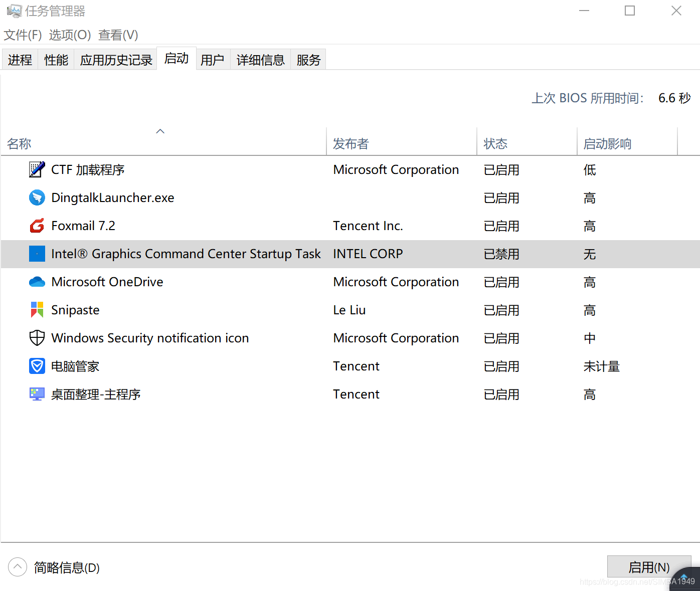Click the Le Liu publisher cell
The image size is (700, 591).
(349, 310)
